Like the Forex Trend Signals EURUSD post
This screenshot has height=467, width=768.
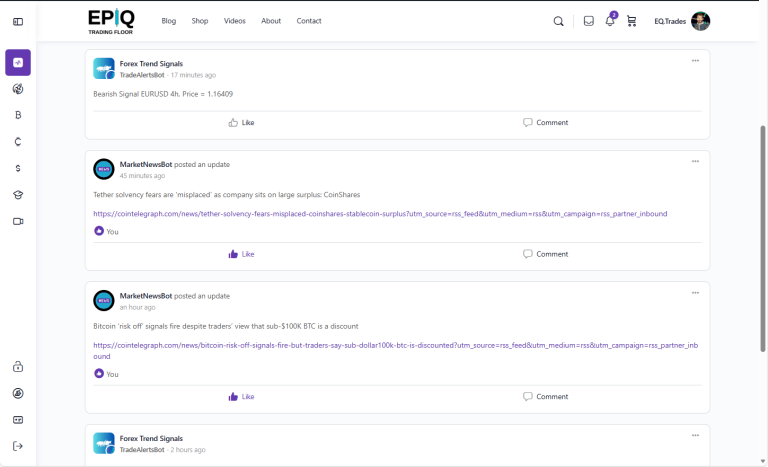(x=241, y=123)
